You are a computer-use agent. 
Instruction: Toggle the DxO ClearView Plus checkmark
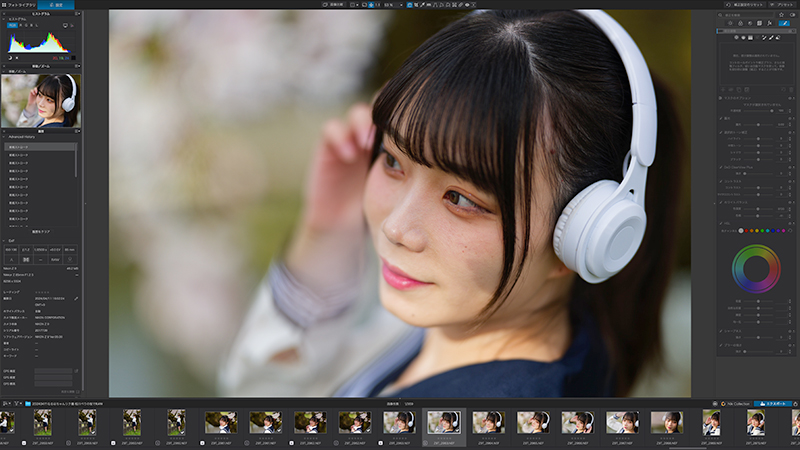point(721,167)
